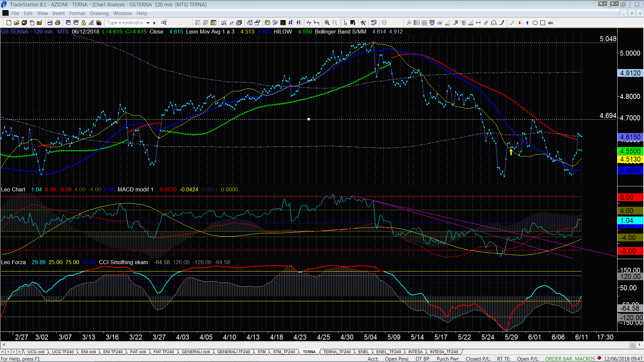Click the crossed hammers tool icon

(x=363, y=23)
